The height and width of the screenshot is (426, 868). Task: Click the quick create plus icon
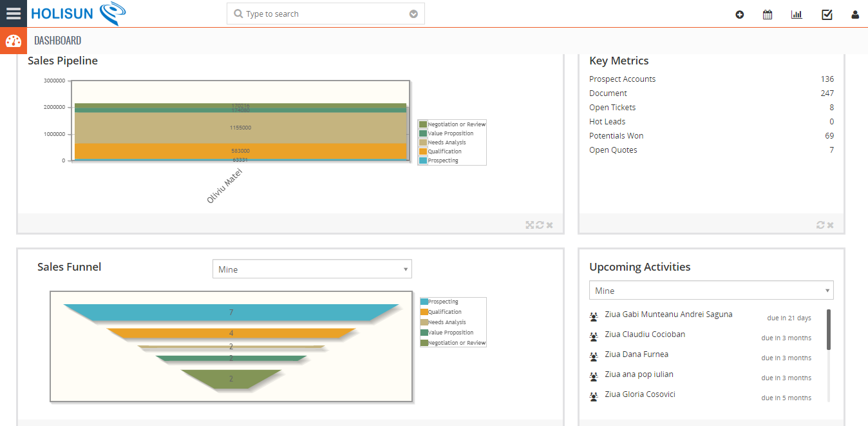tap(740, 15)
